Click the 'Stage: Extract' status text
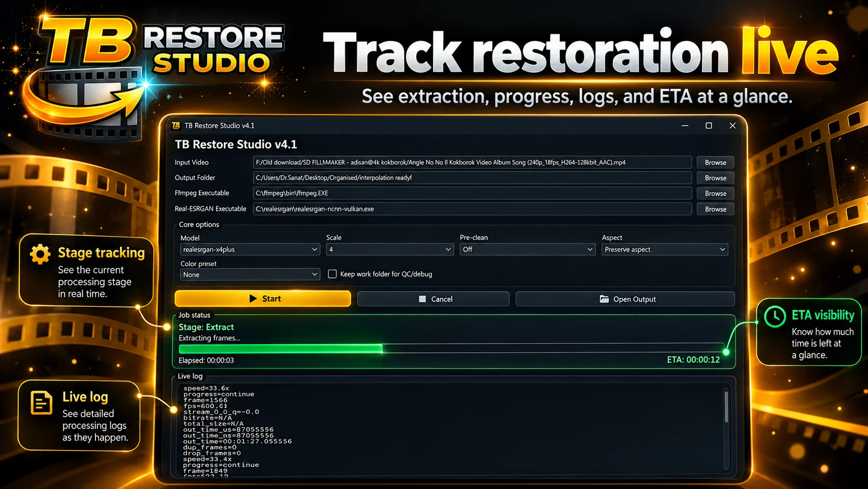This screenshot has height=489, width=868. (x=206, y=327)
